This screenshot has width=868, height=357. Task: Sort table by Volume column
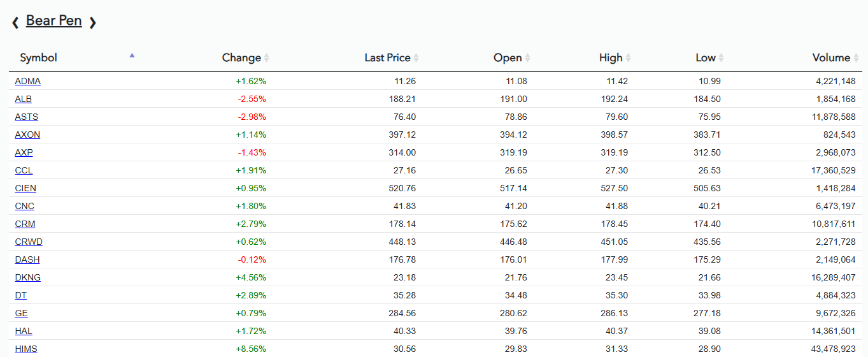tap(831, 58)
